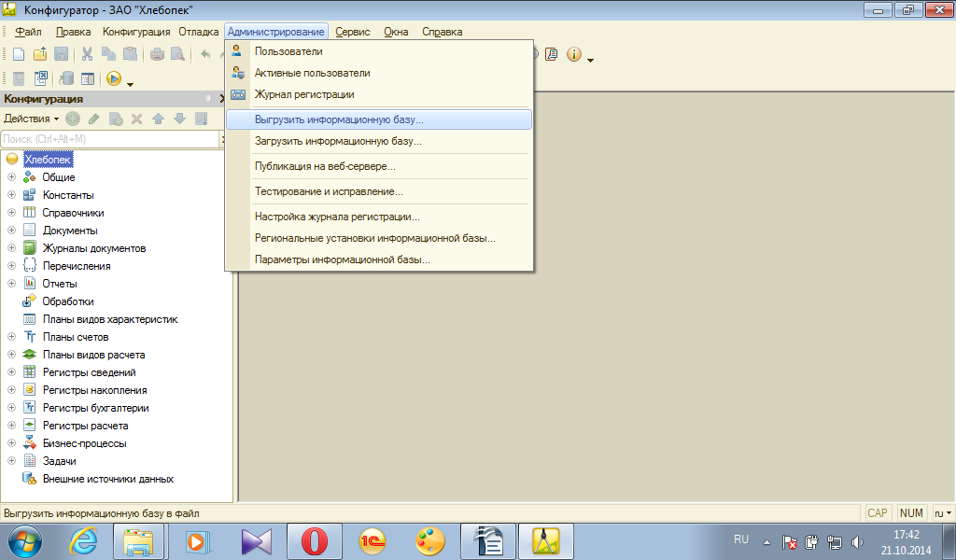The width and height of the screenshot is (956, 560).
Task: Open Internet Explorer from the taskbar
Action: click(83, 541)
